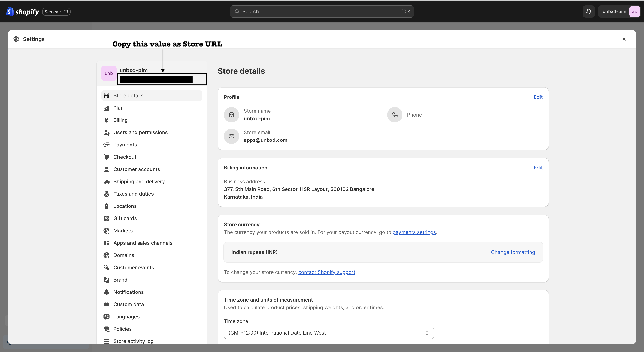Follow the payments settings link
This screenshot has height=352, width=644.
[414, 232]
